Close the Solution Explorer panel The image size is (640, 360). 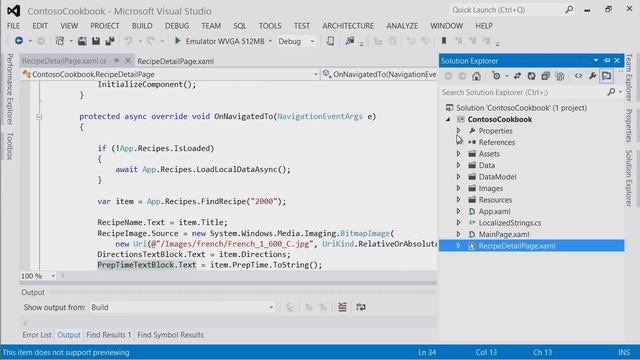pyautogui.click(x=617, y=60)
